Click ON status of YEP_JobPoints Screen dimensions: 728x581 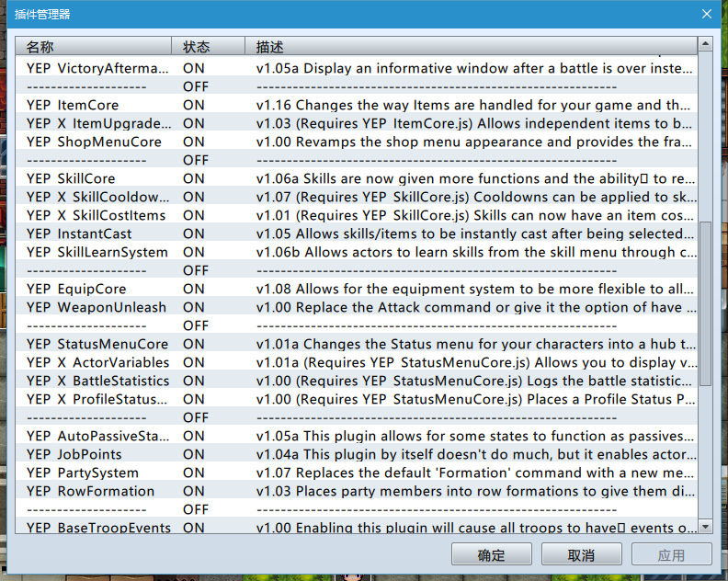pos(194,454)
